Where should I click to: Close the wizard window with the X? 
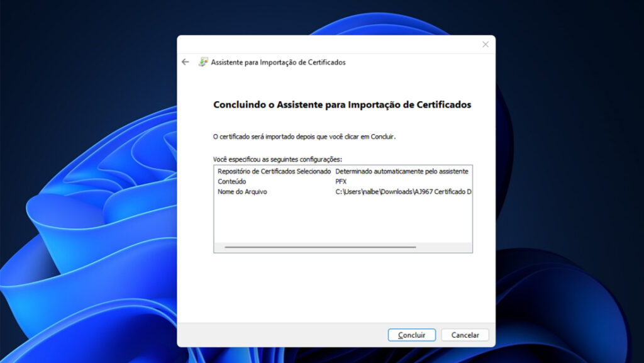point(485,44)
